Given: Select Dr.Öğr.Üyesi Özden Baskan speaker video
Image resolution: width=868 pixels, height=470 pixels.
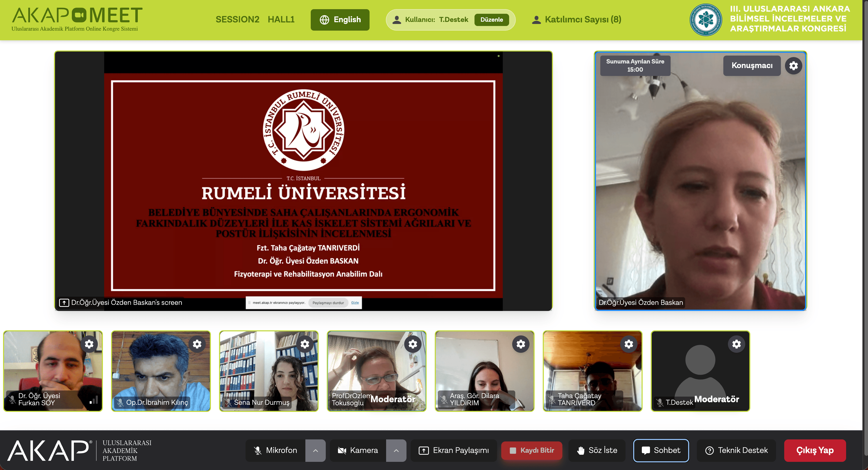Looking at the screenshot, I should pyautogui.click(x=700, y=181).
